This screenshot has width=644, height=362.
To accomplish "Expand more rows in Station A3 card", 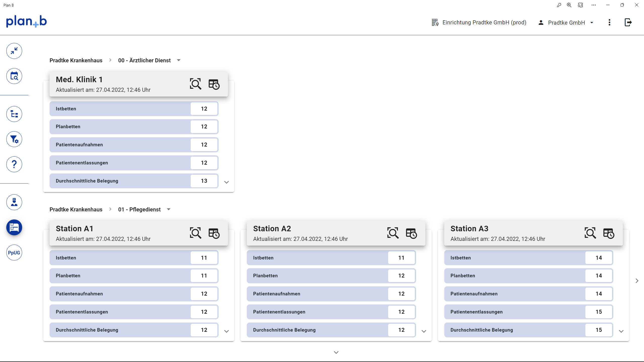I will pyautogui.click(x=621, y=331).
